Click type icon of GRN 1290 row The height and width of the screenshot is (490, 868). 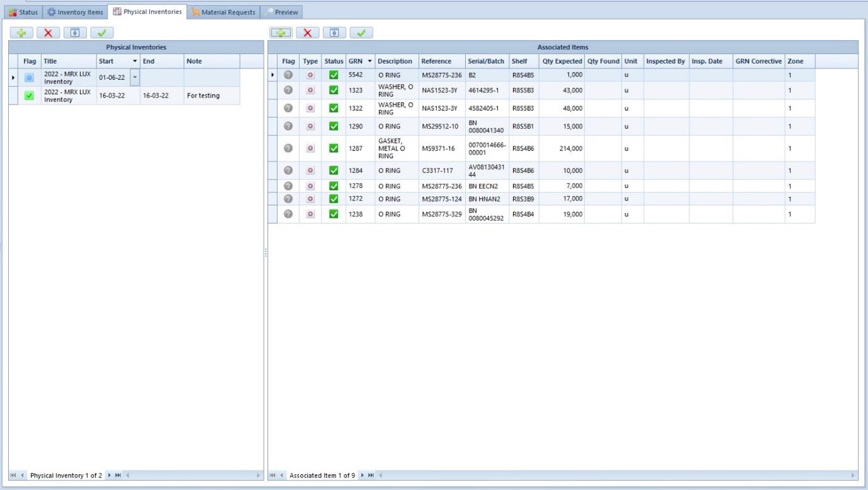coord(310,126)
